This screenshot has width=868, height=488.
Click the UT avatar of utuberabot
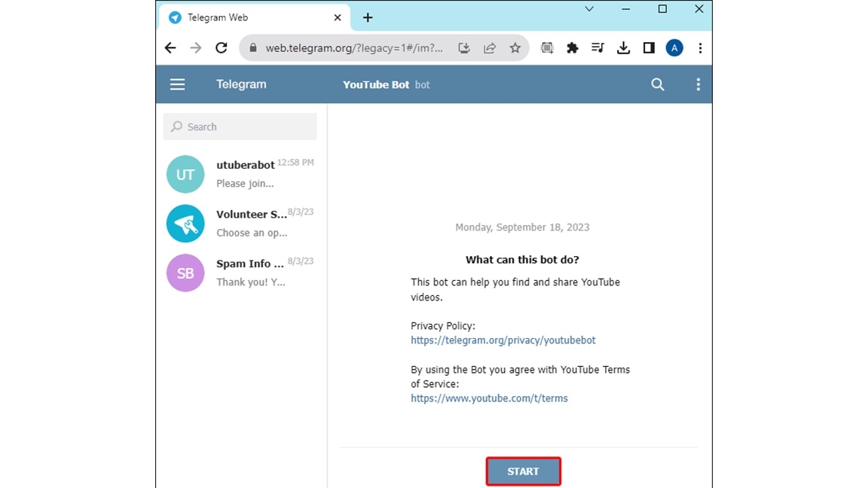[x=185, y=174]
